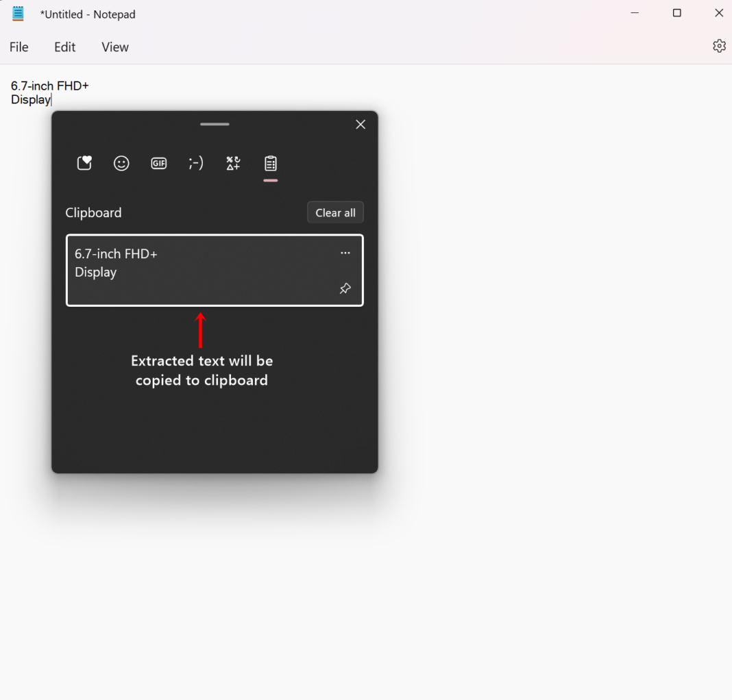
Task: Open the View menu in Notepad
Action: click(114, 47)
